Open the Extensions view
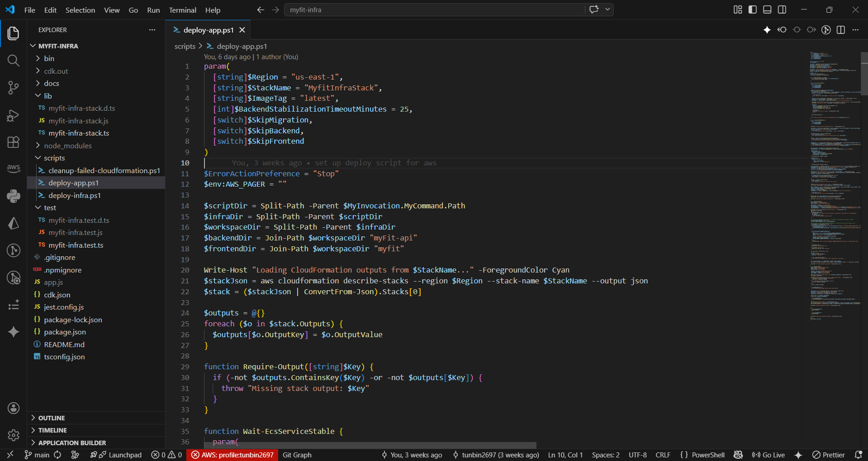 pos(13,142)
